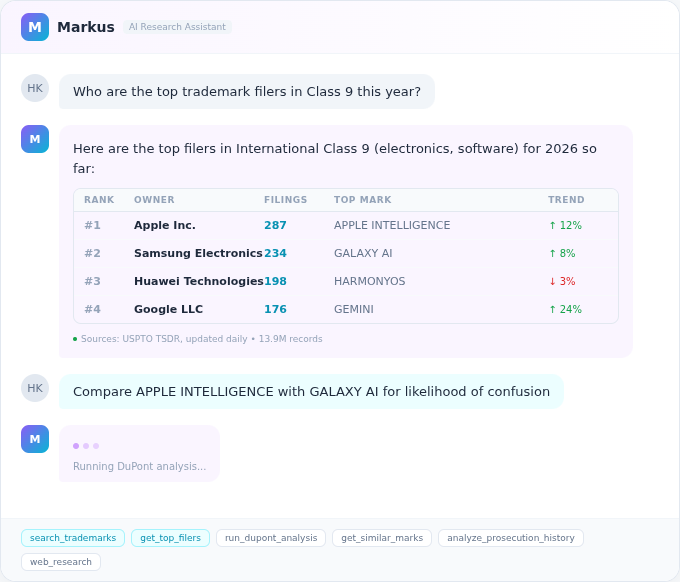Image resolution: width=680 pixels, height=582 pixels.
Task: Click the M avatar beside the DuPont analysis status
Action: coord(35,439)
